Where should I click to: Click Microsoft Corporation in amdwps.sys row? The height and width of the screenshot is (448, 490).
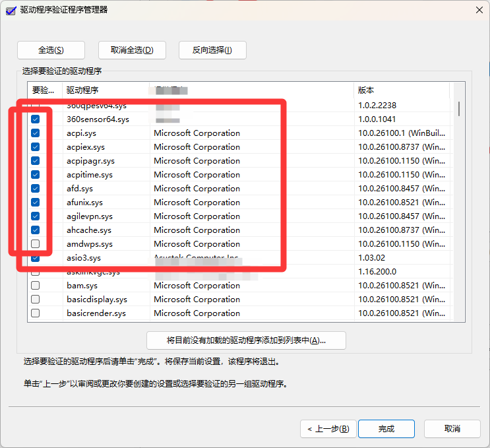point(197,244)
